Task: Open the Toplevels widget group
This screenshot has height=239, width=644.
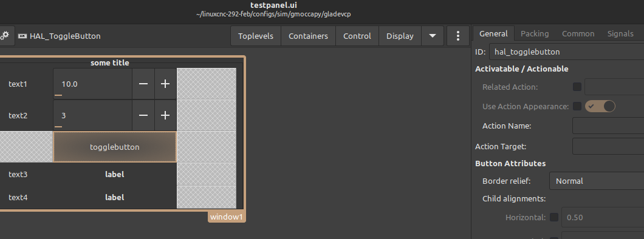Action: (x=255, y=36)
